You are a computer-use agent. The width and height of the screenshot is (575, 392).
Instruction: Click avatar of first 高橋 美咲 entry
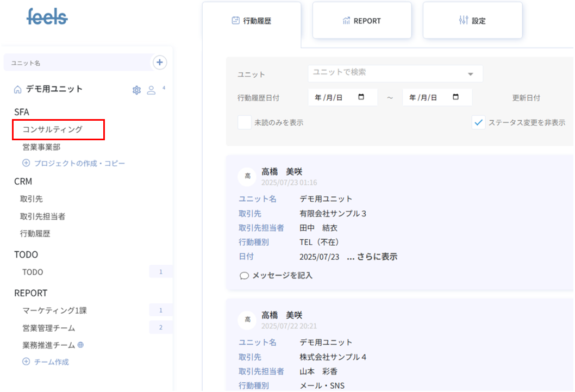click(x=247, y=176)
